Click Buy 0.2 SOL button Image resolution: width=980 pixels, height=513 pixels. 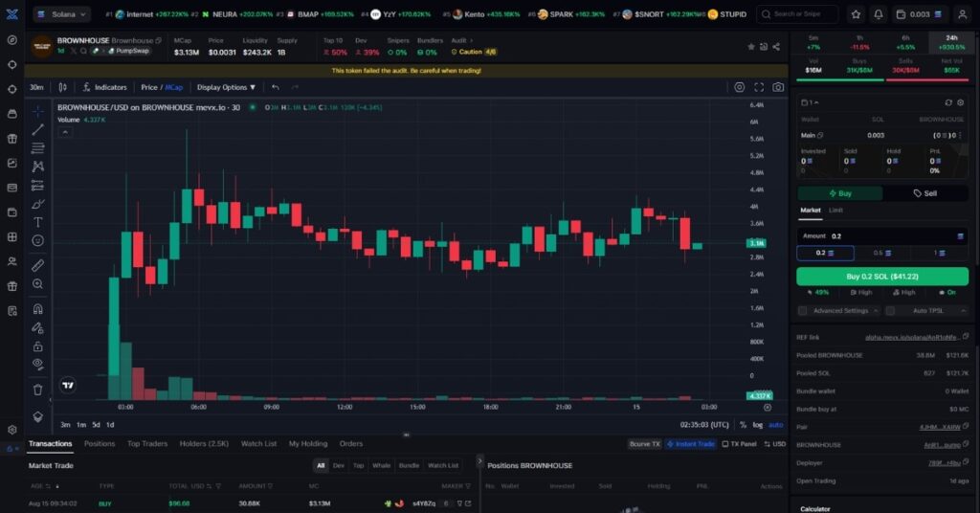pos(882,277)
